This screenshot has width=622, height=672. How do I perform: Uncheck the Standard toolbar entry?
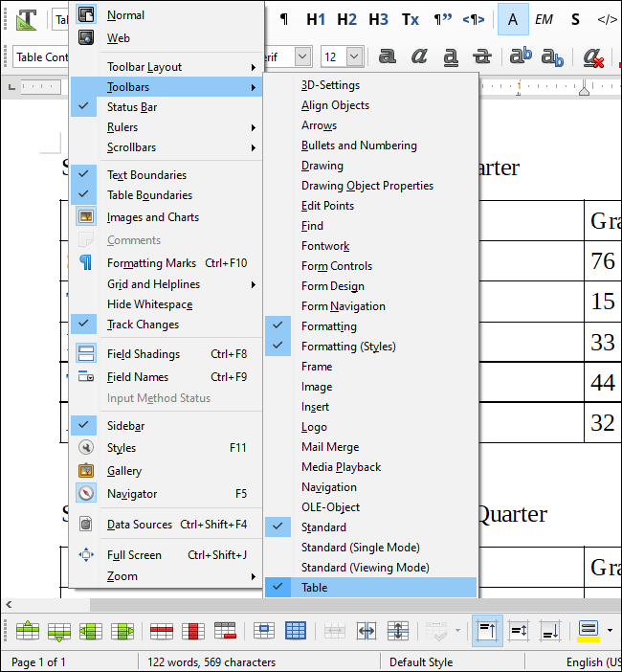click(x=371, y=527)
